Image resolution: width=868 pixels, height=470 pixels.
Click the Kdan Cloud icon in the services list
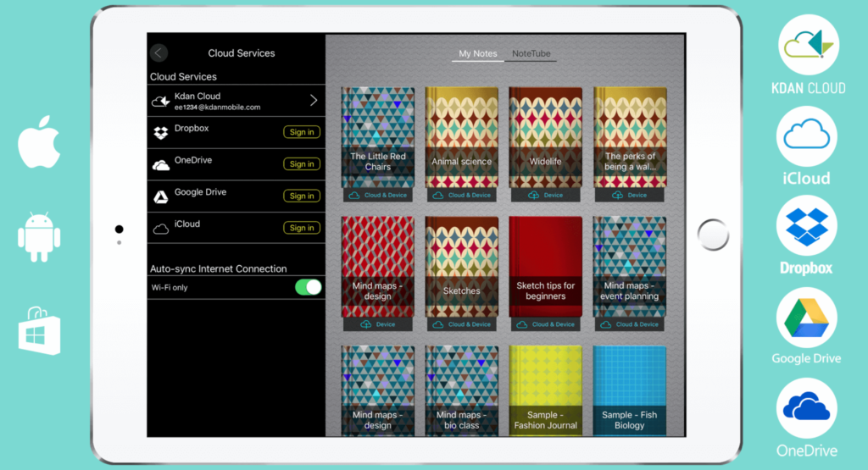click(160, 101)
